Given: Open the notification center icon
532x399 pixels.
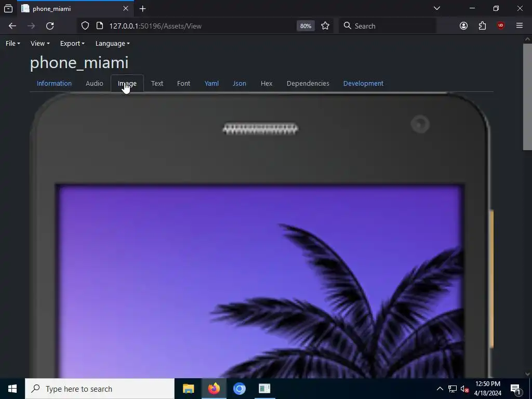Looking at the screenshot, I should 515,389.
